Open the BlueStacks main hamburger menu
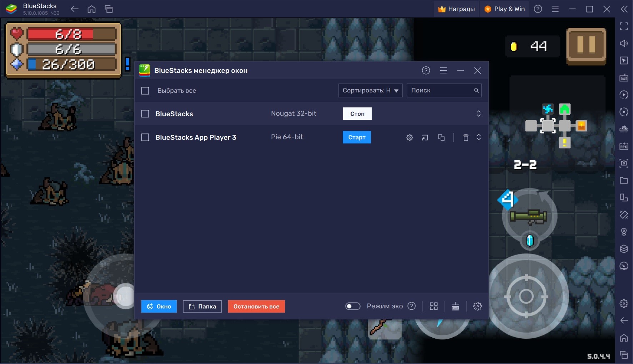633x364 pixels. (x=555, y=9)
